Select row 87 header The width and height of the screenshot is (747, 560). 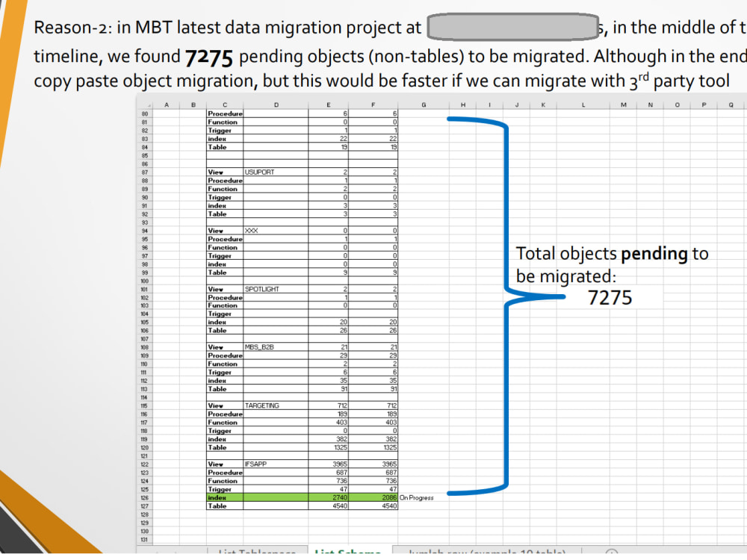pos(145,172)
